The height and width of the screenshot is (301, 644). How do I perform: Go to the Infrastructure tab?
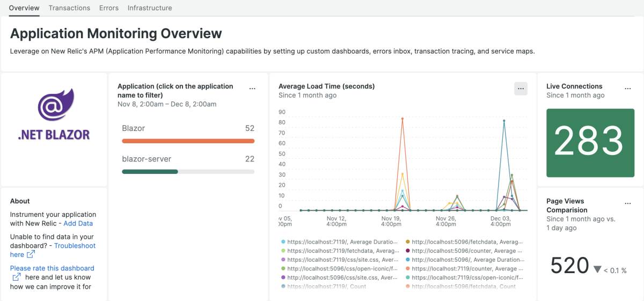pyautogui.click(x=150, y=8)
